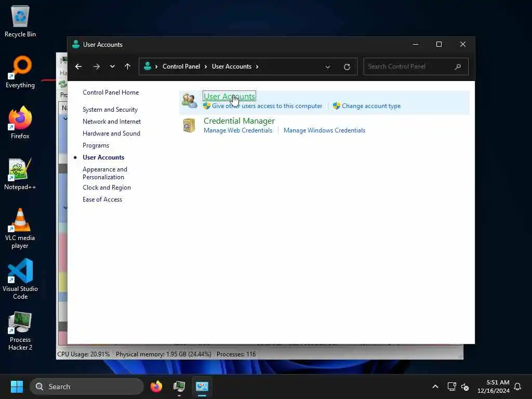Click the address bar user icon
This screenshot has width=532, height=399.
148,66
